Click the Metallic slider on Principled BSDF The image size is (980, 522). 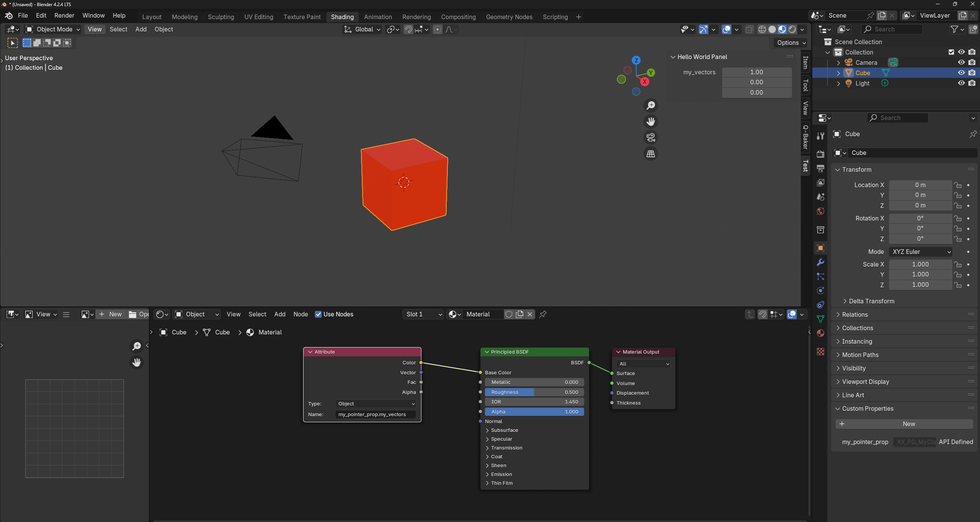[x=534, y=382]
